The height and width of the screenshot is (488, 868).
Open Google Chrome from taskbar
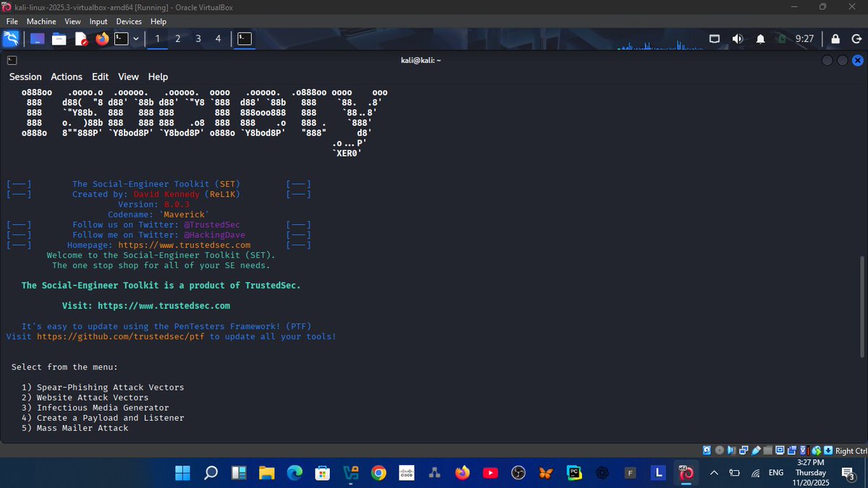(378, 473)
